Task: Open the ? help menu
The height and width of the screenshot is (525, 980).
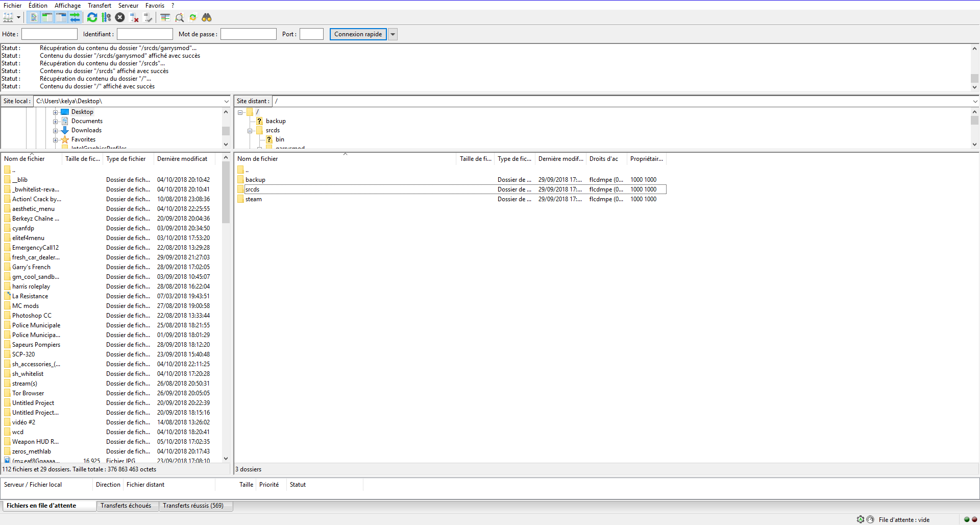Action: click(173, 6)
